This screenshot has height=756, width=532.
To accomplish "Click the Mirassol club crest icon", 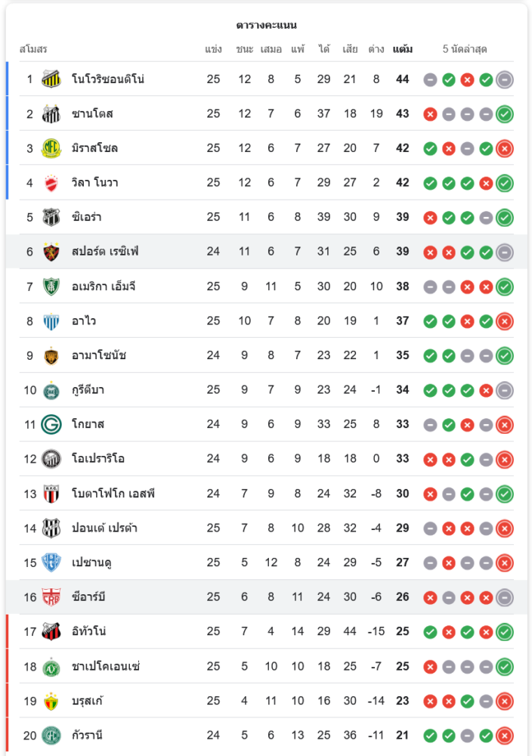I will pyautogui.click(x=51, y=148).
